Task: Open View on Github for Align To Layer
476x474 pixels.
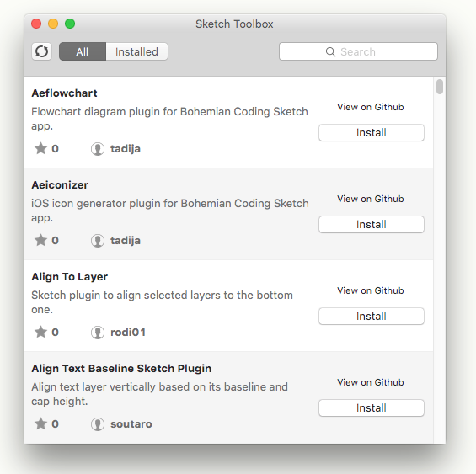Action: point(371,290)
